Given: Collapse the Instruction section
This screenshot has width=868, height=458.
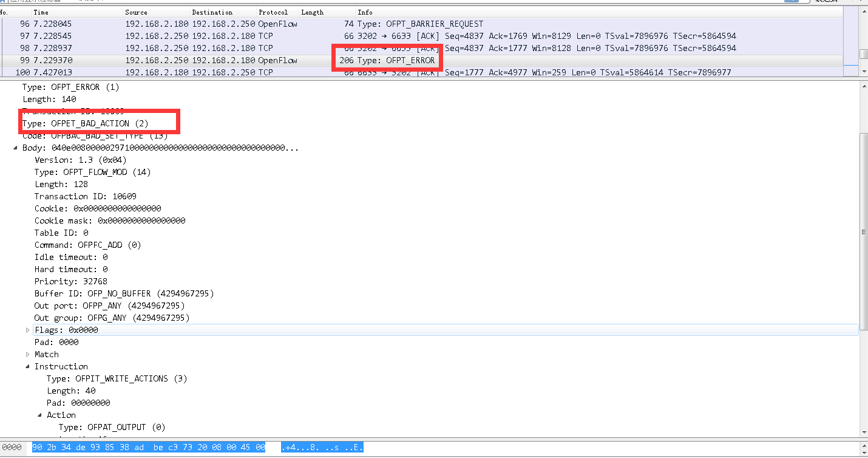Looking at the screenshot, I should tap(28, 366).
